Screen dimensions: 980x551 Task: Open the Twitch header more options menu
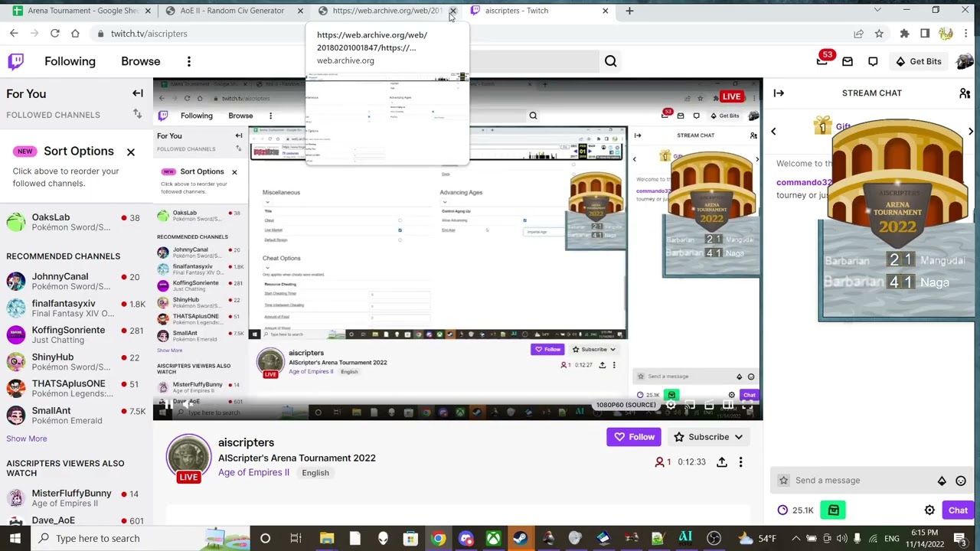point(189,61)
